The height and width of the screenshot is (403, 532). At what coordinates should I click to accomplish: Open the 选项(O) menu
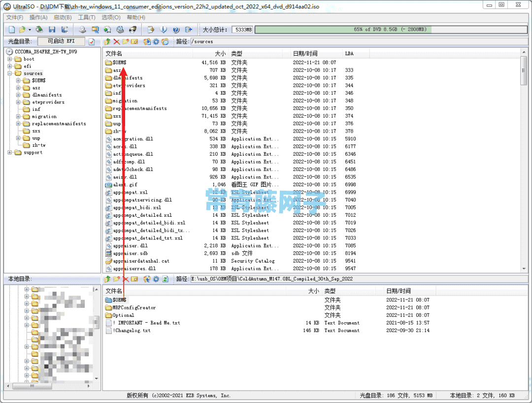point(111,17)
